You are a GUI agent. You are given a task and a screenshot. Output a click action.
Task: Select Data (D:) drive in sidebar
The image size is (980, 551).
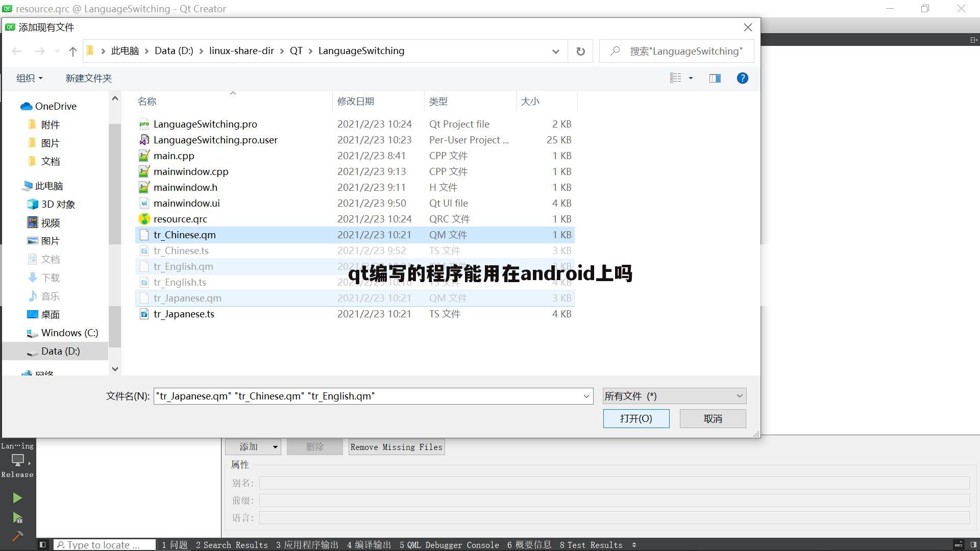60,351
